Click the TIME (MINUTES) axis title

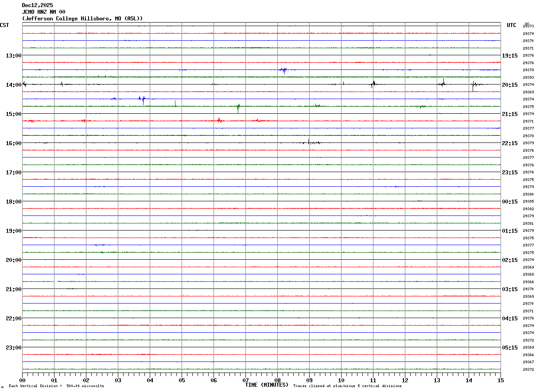click(267, 385)
